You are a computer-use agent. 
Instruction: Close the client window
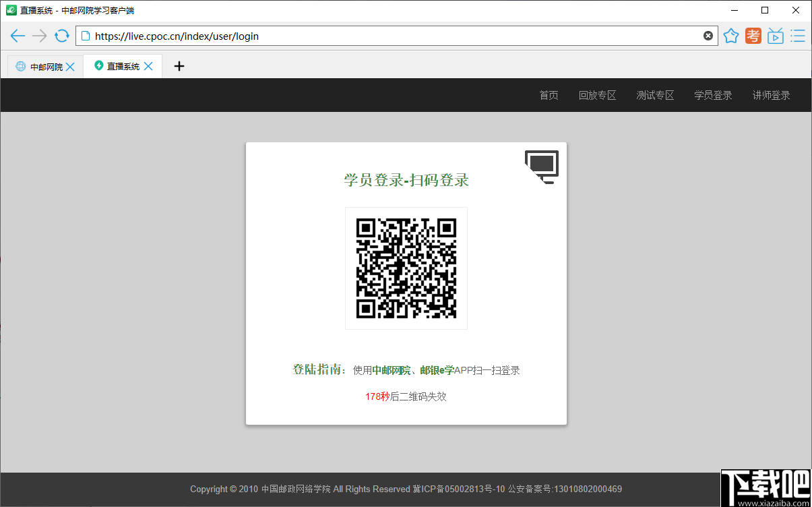pyautogui.click(x=796, y=10)
